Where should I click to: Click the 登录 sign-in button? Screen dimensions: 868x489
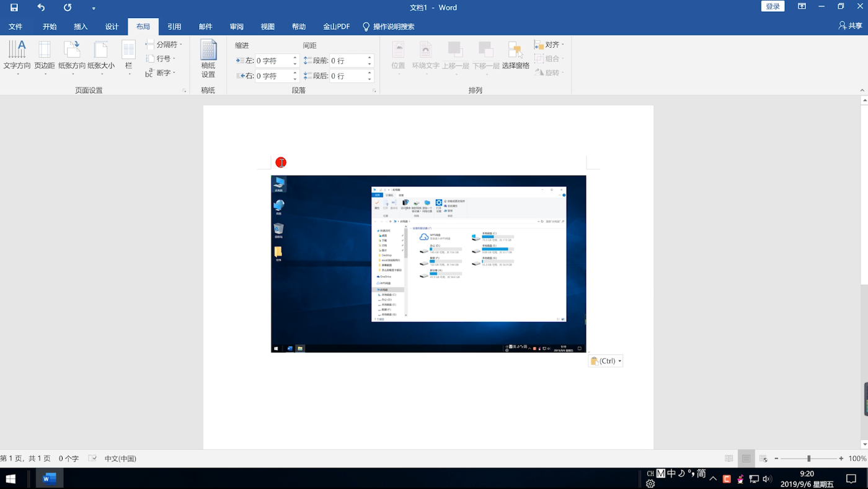773,6
